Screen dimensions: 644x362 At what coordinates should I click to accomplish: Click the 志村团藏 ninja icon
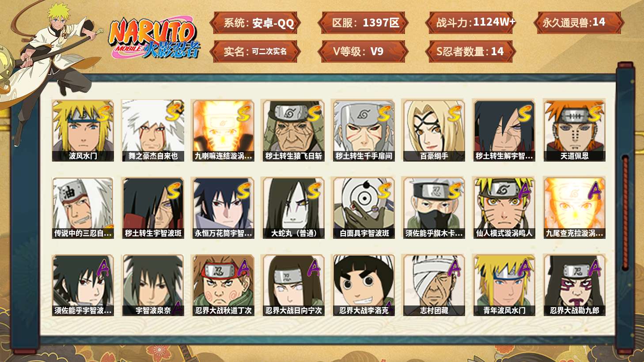[434, 285]
